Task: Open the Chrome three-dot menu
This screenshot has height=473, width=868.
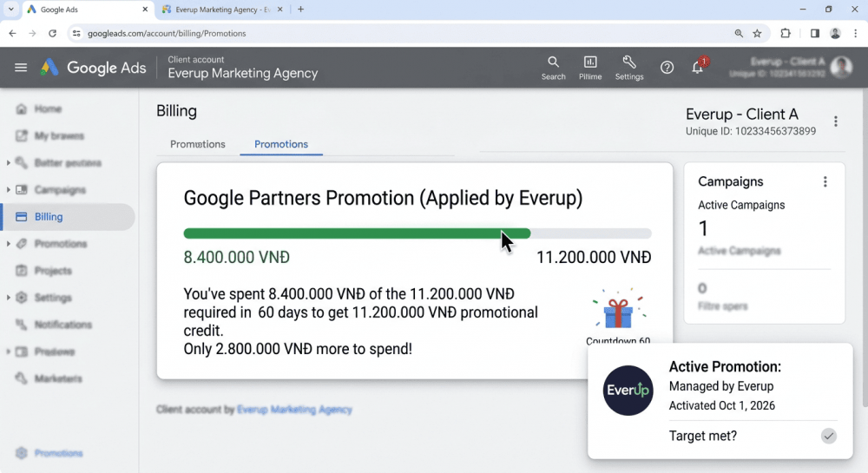Action: [x=855, y=33]
